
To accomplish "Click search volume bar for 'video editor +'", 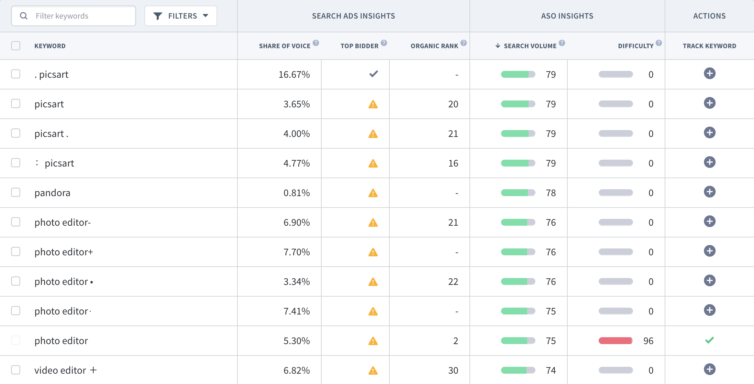I will 518,371.
